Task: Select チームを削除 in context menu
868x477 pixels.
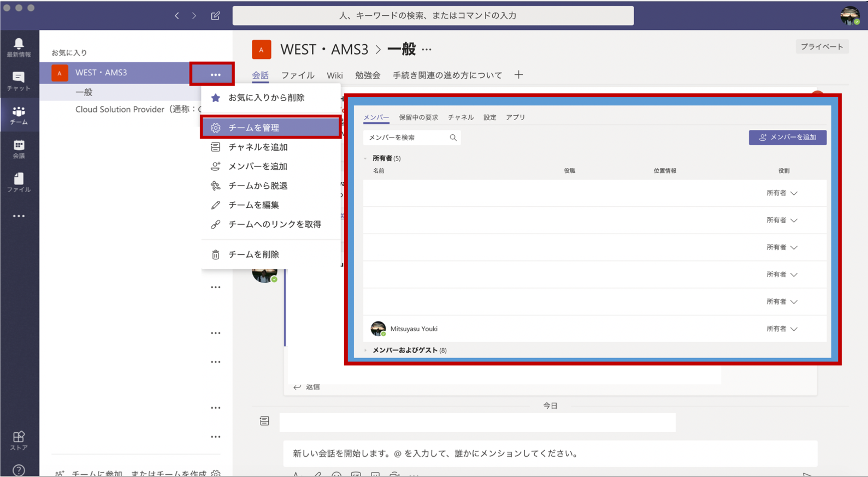Action: pos(271,254)
